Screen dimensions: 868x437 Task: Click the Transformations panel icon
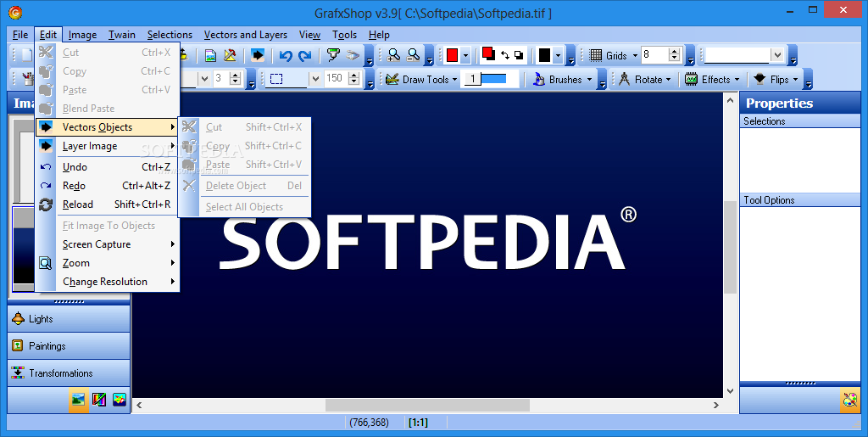19,373
